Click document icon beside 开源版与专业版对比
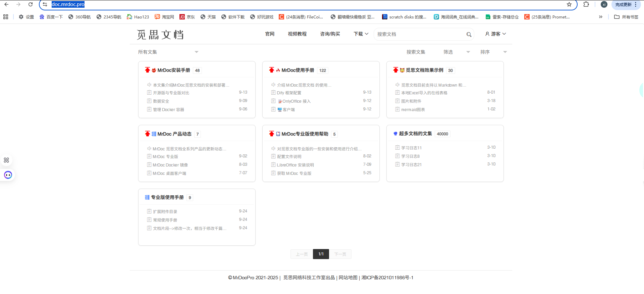Image resolution: width=644 pixels, height=294 pixels. 149,92
